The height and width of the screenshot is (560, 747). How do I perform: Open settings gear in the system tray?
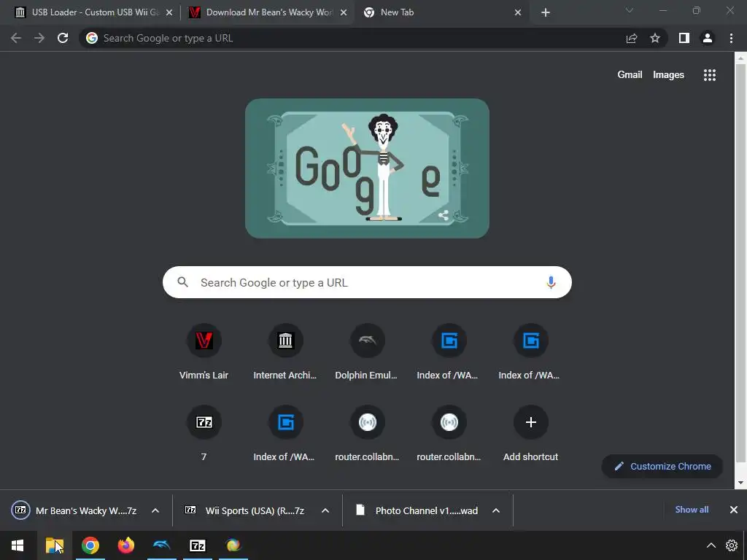pos(732,545)
